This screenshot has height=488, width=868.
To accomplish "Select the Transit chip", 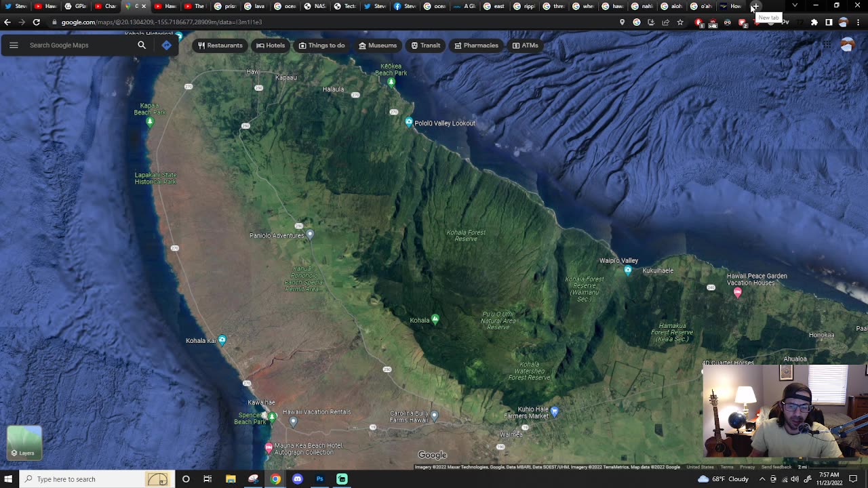I will pyautogui.click(x=426, y=45).
